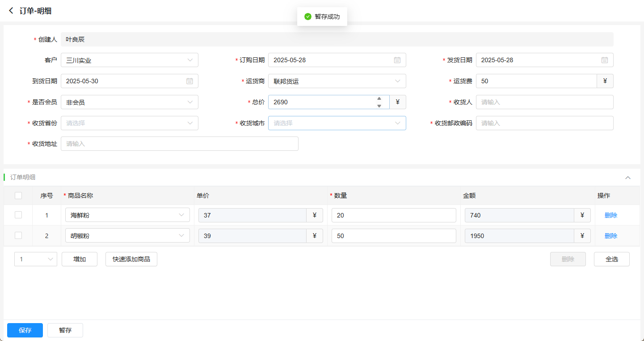This screenshot has height=341, width=644.
Task: Click the 收货人 input field
Action: [x=544, y=102]
